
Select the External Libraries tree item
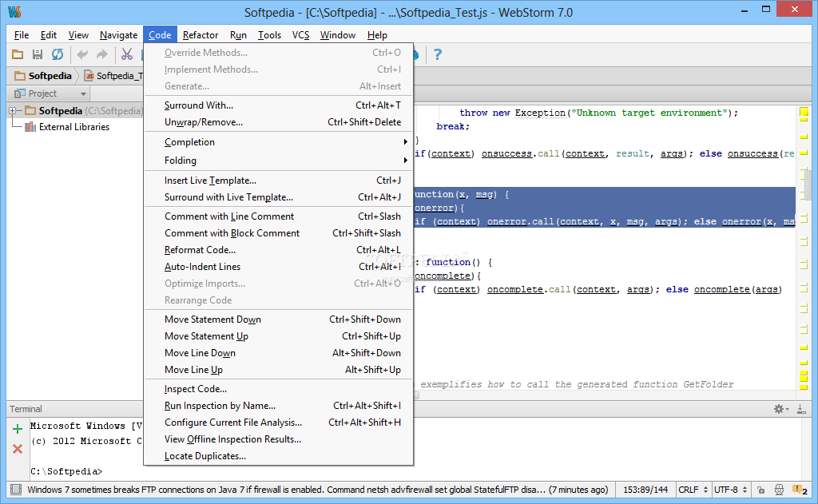click(x=73, y=127)
